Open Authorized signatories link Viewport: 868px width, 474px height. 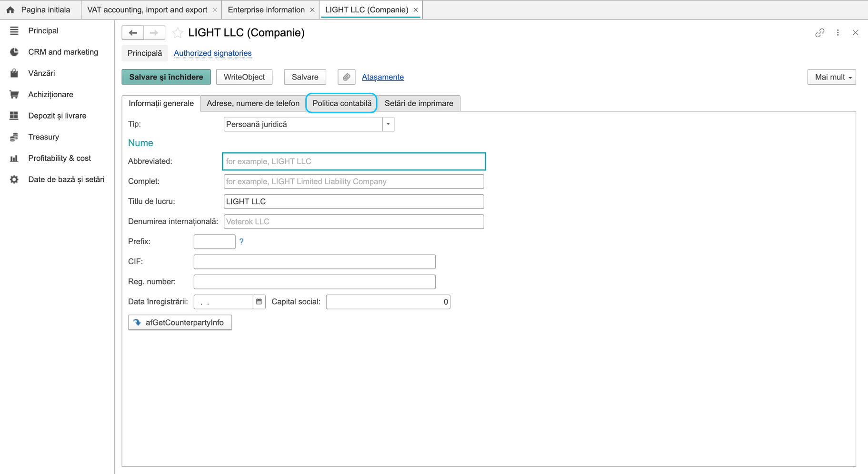[213, 53]
